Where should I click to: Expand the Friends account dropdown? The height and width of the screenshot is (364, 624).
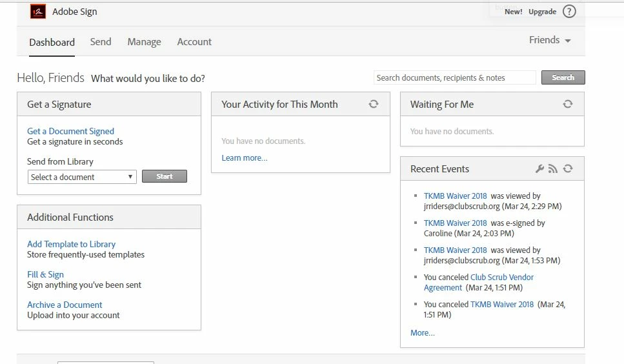pos(550,40)
